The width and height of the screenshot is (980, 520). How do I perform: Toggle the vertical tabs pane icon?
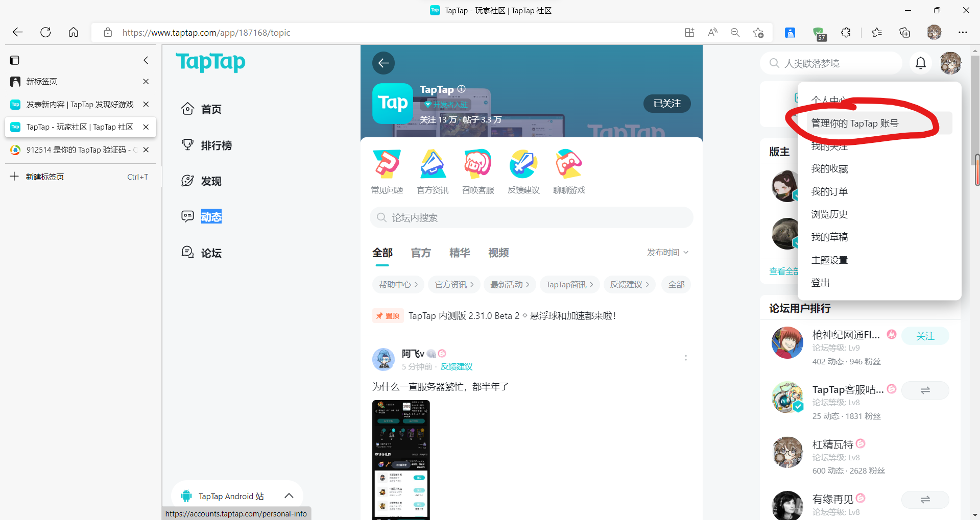coord(15,60)
